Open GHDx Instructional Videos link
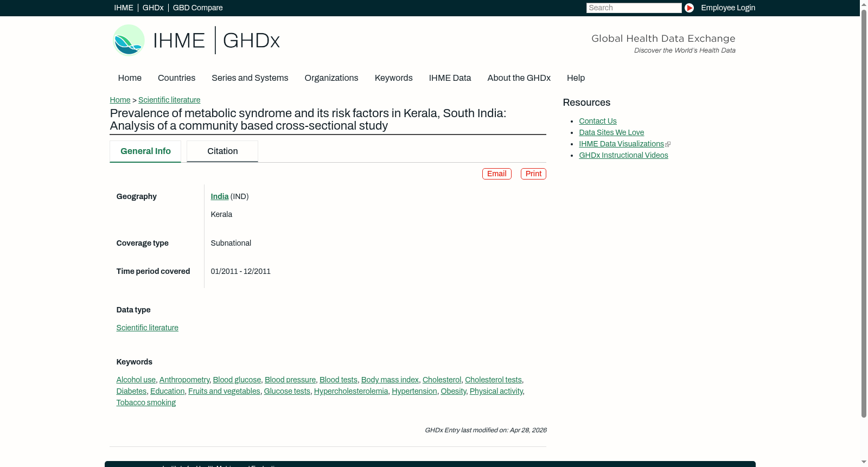Image resolution: width=868 pixels, height=467 pixels. pos(623,155)
